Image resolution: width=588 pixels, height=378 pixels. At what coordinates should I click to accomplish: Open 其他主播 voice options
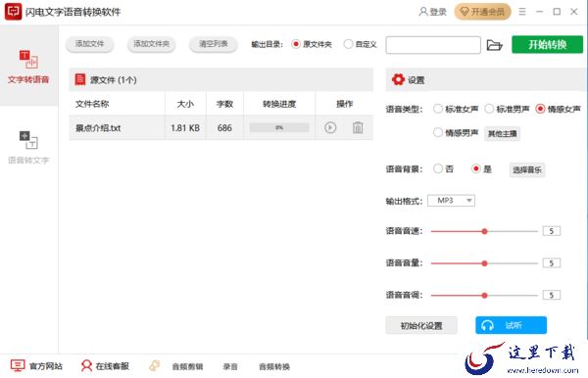tap(502, 133)
